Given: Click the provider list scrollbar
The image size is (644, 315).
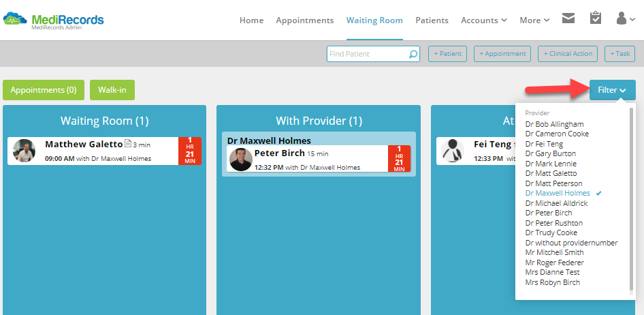Looking at the screenshot, I should (x=632, y=200).
